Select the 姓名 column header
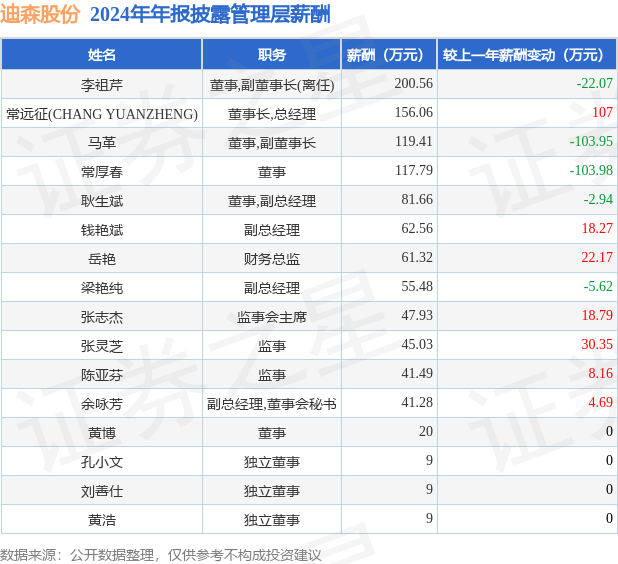Viewport: 618px width, 564px height. [102, 54]
